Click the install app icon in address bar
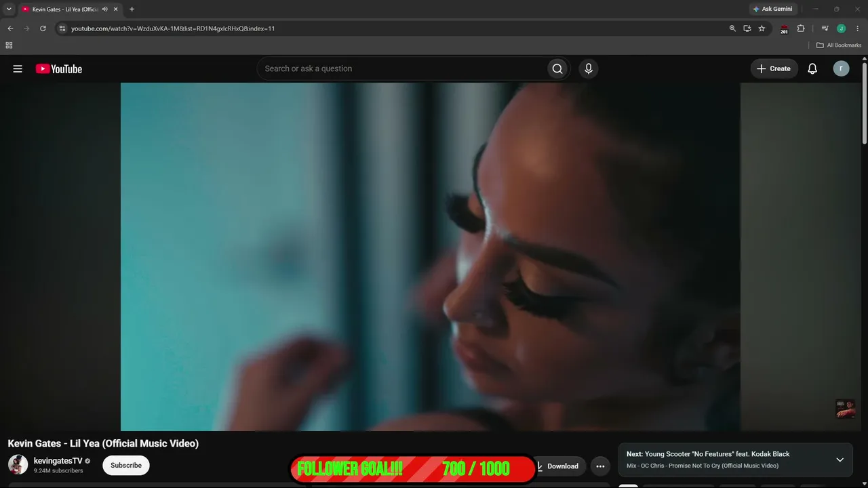The width and height of the screenshot is (868, 488). point(747,28)
